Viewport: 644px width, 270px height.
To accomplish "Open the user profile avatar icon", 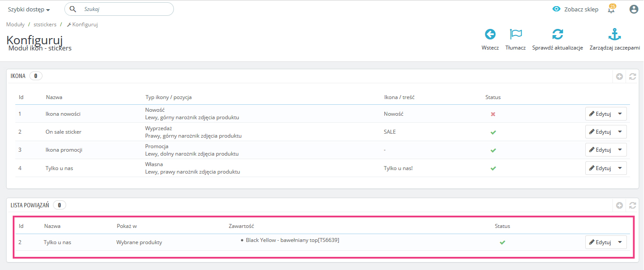I will click(x=633, y=9).
